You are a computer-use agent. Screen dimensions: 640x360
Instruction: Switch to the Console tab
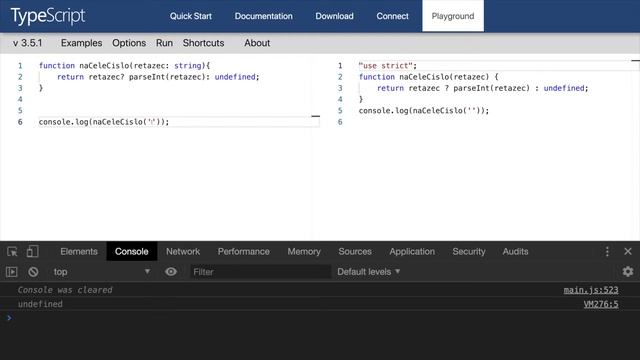(131, 251)
